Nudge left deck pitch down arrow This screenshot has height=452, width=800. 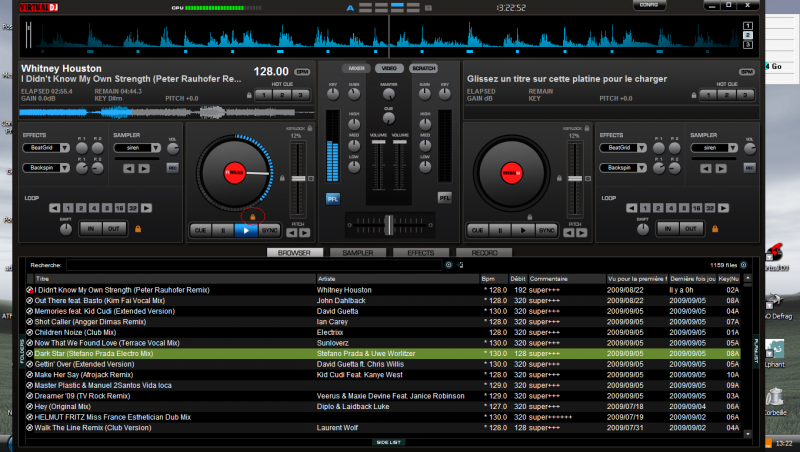pyautogui.click(x=291, y=233)
